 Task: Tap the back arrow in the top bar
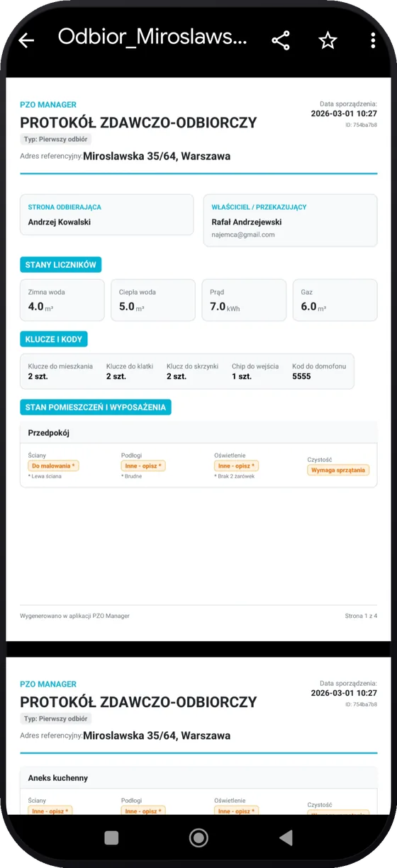[26, 40]
